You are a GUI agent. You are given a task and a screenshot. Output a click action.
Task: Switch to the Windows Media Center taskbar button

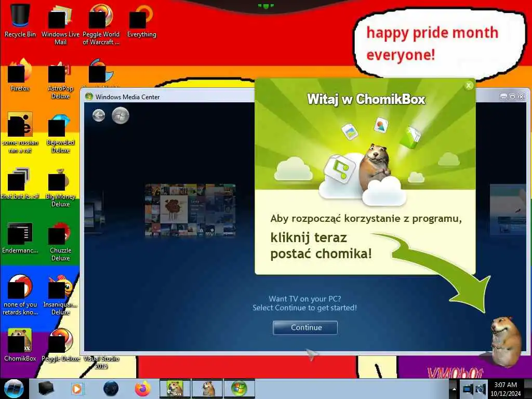tap(239, 389)
